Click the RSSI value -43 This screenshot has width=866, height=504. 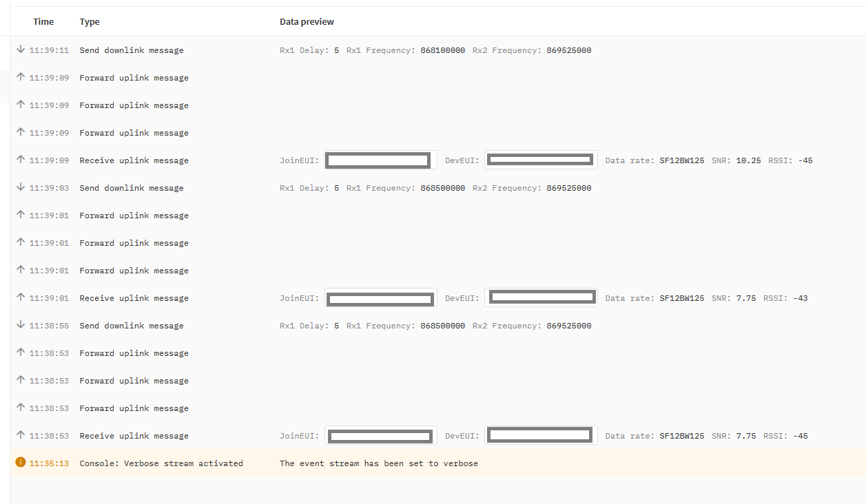click(800, 298)
